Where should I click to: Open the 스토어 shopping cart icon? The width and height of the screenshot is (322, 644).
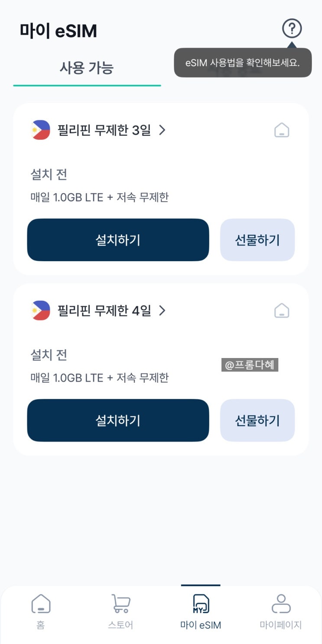[x=120, y=604]
